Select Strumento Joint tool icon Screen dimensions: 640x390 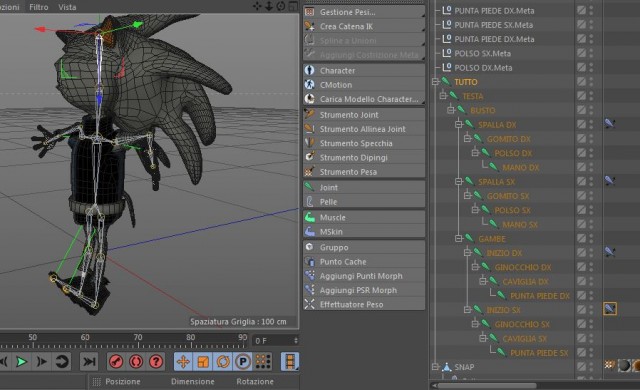(310, 115)
